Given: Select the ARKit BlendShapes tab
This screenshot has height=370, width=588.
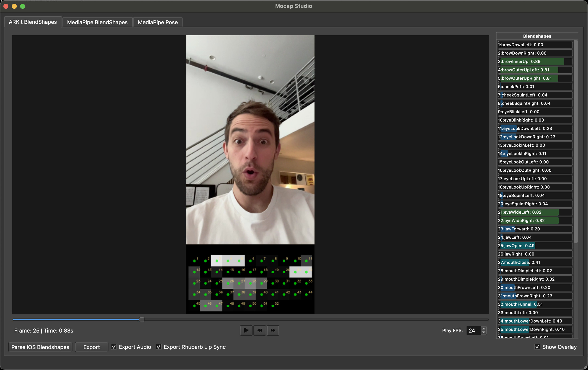Looking at the screenshot, I should pyautogui.click(x=33, y=22).
